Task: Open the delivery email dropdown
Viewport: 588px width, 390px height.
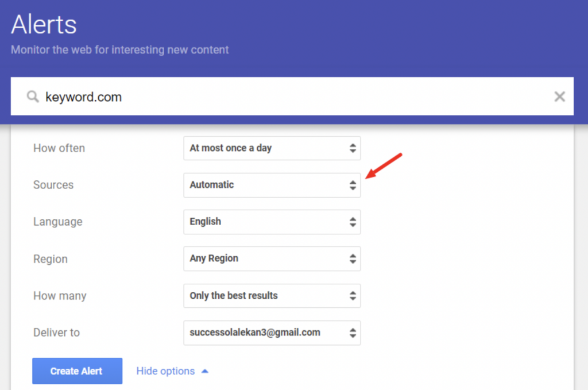Action: pos(264,333)
